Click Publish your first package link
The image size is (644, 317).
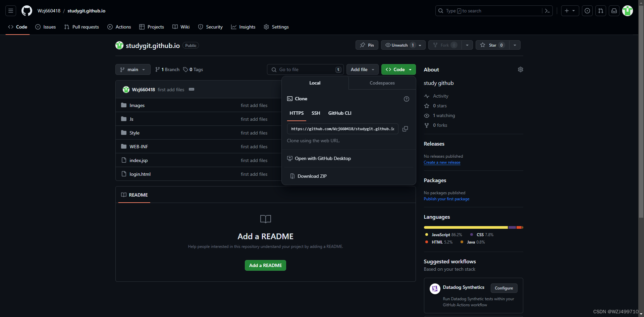pos(446,199)
